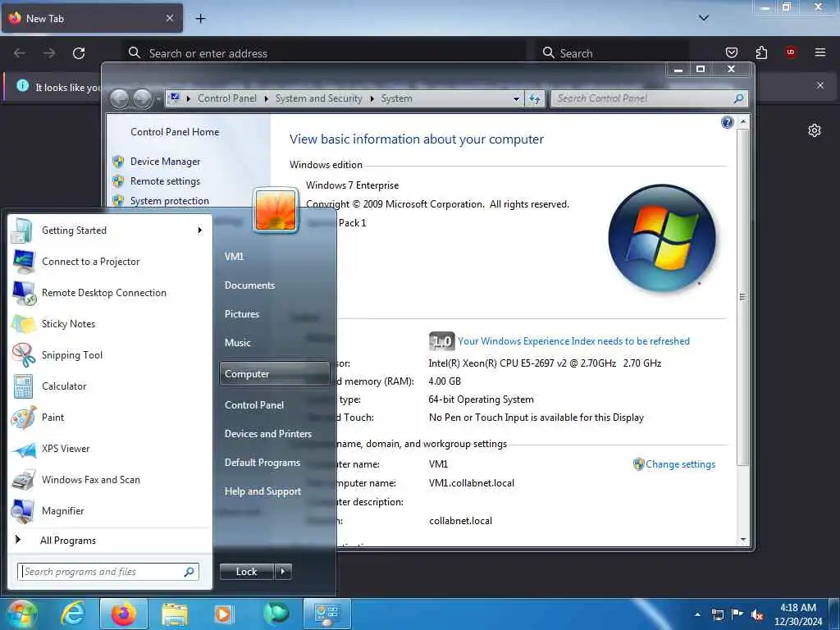The height and width of the screenshot is (630, 840).
Task: Open the List all tabs dropdown in Firefox
Action: [x=703, y=18]
